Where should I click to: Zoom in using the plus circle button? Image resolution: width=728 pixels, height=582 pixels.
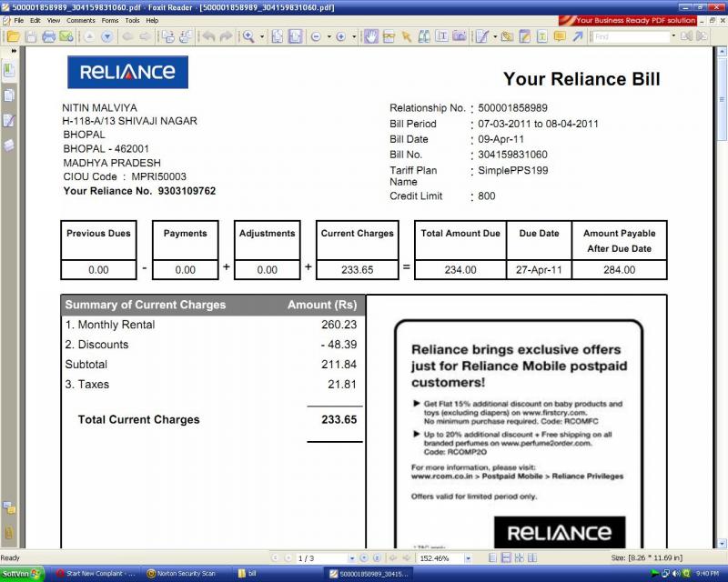340,36
